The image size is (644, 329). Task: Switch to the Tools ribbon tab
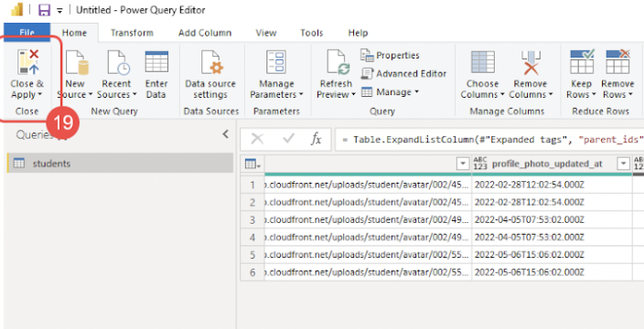coord(311,33)
